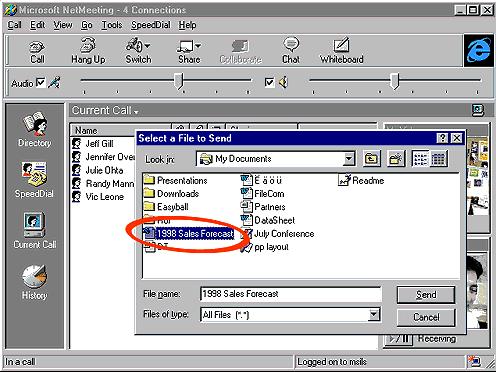Select the 1998 Sales Forecast file
496x372 pixels.
[189, 234]
